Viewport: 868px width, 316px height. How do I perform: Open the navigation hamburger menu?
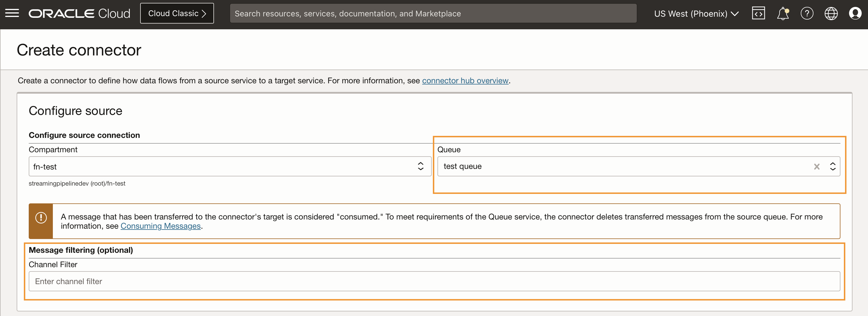12,13
